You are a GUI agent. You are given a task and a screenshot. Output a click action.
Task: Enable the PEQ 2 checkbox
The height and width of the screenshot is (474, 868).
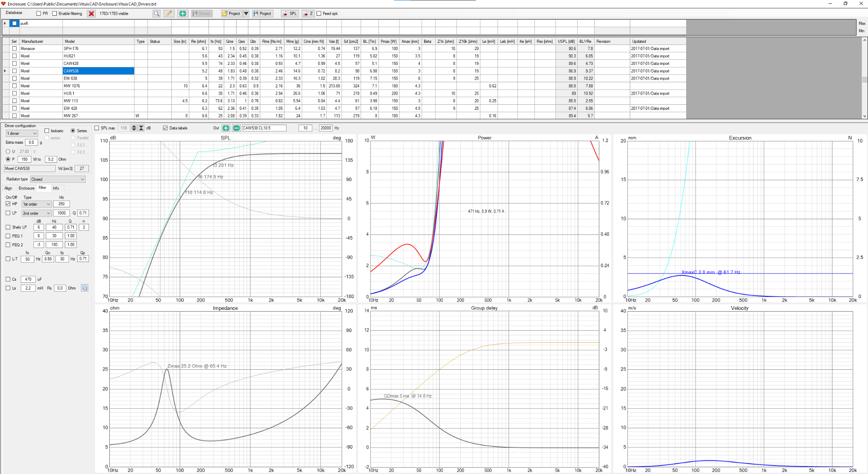coord(8,245)
